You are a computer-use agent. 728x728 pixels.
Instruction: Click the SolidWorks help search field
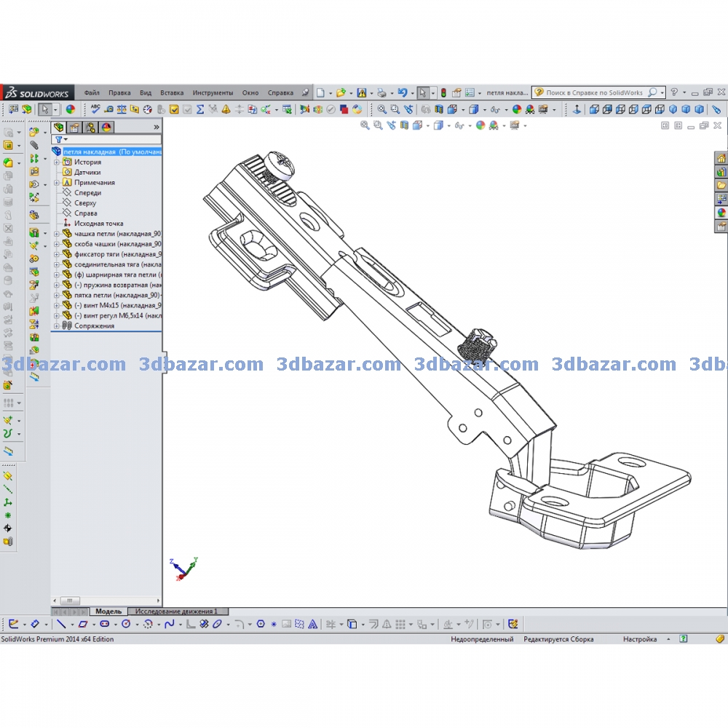click(595, 93)
